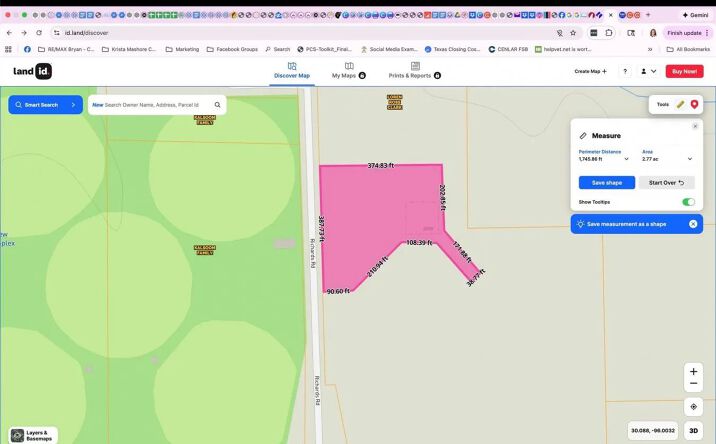Open the Chrome profile avatar
This screenshot has height=444, width=716.
pos(653,33)
